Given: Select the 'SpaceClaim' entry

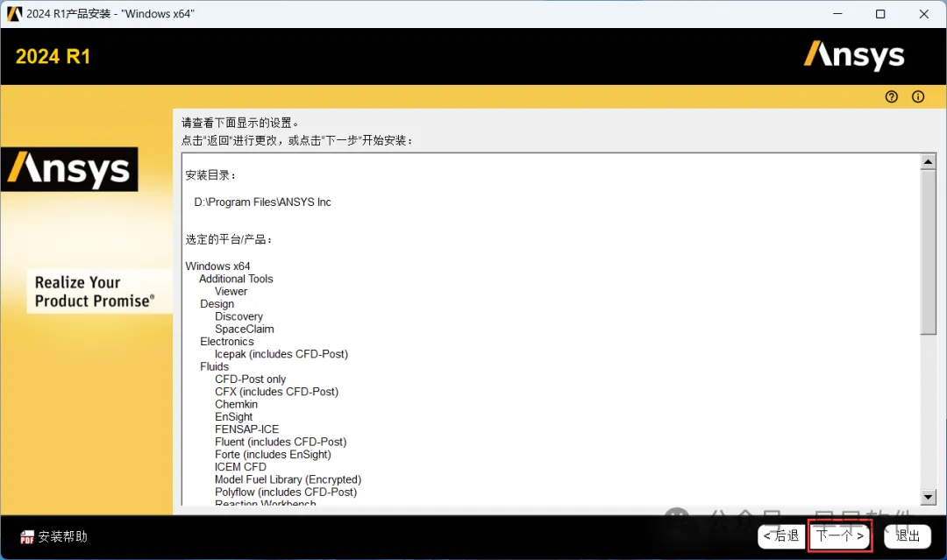Looking at the screenshot, I should [245, 329].
